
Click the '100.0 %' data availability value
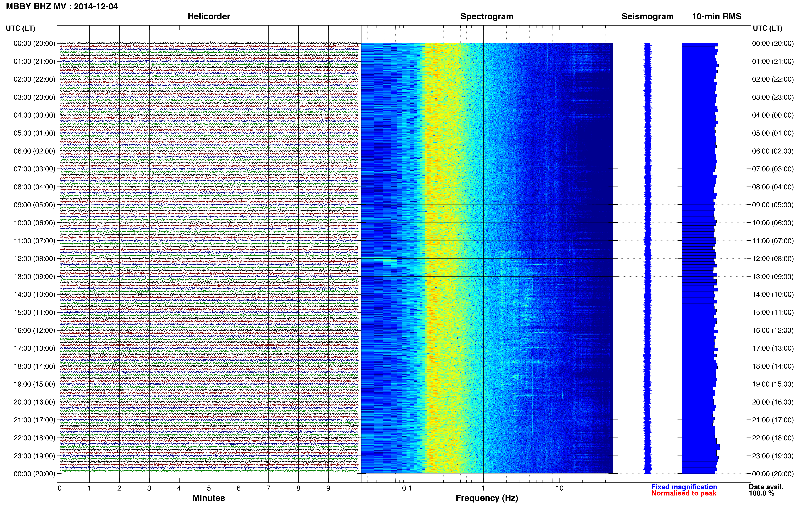pyautogui.click(x=762, y=493)
